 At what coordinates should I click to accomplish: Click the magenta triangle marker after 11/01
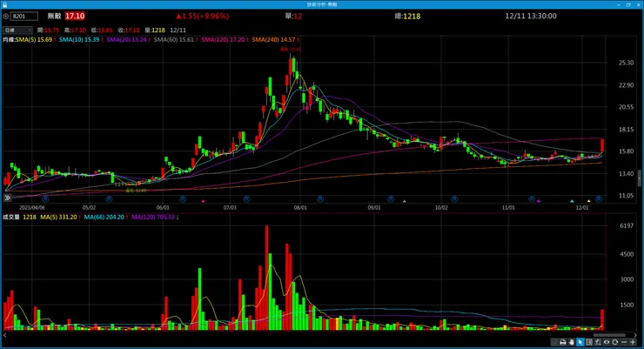539,201
